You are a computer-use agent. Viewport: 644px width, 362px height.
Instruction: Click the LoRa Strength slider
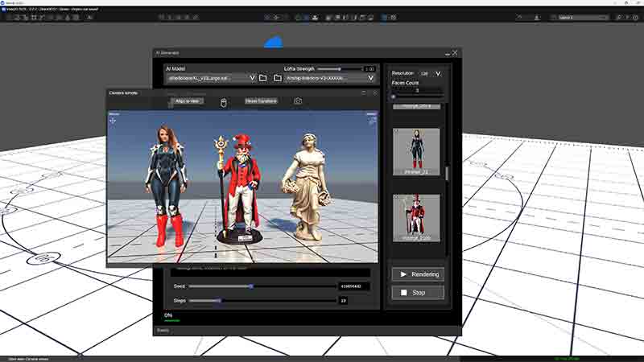point(340,69)
